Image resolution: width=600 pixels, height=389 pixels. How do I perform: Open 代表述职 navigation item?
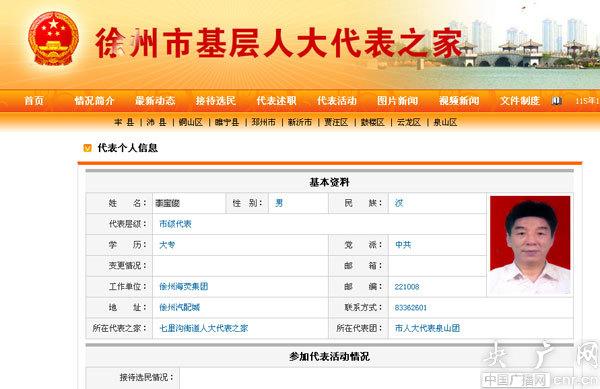276,101
